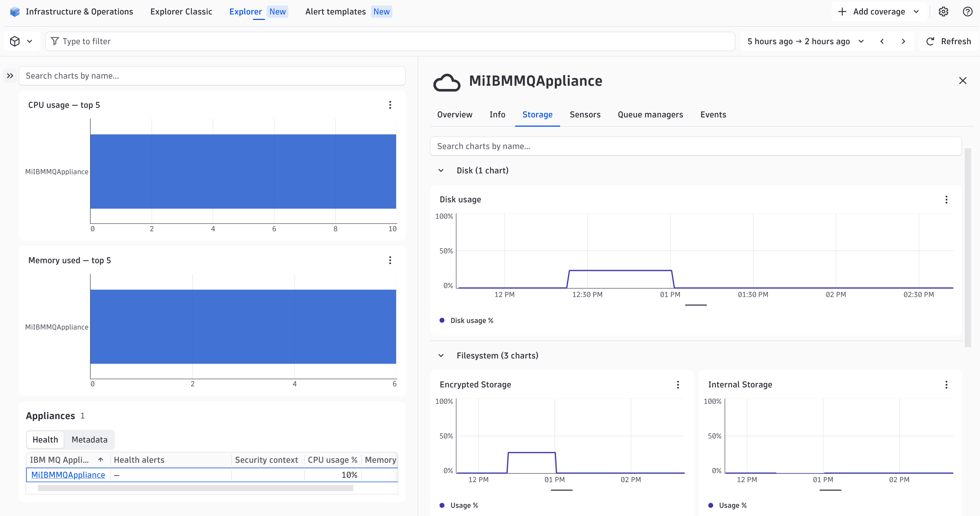Click the left Search charts by name field
The width and height of the screenshot is (980, 516).
pyautogui.click(x=212, y=76)
